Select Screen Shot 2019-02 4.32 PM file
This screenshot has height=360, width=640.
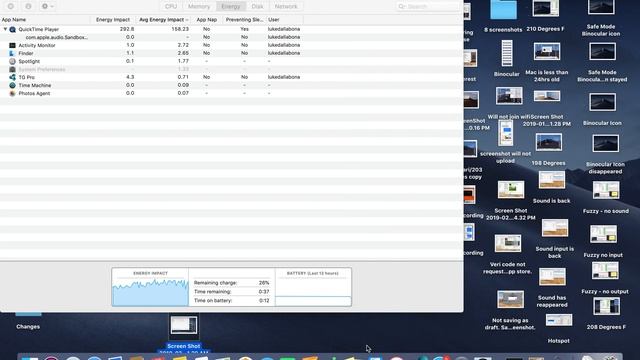(x=511, y=190)
